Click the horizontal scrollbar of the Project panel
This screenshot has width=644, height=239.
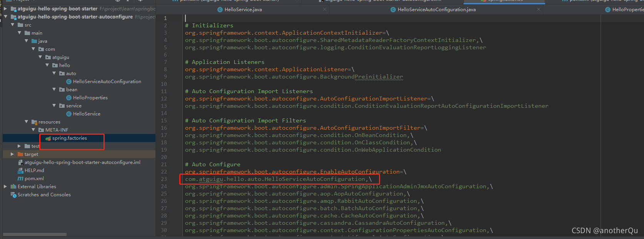pyautogui.click(x=35, y=234)
